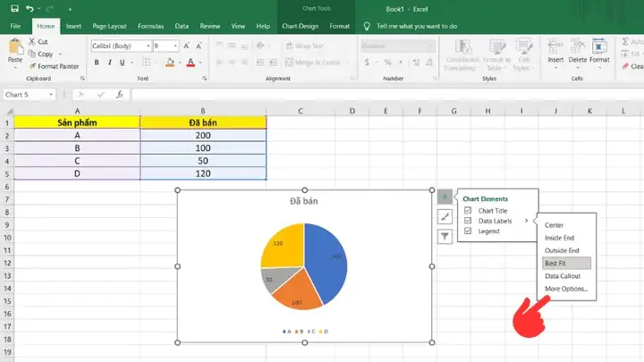
Task: Open the font size dropdown
Action: (175, 46)
